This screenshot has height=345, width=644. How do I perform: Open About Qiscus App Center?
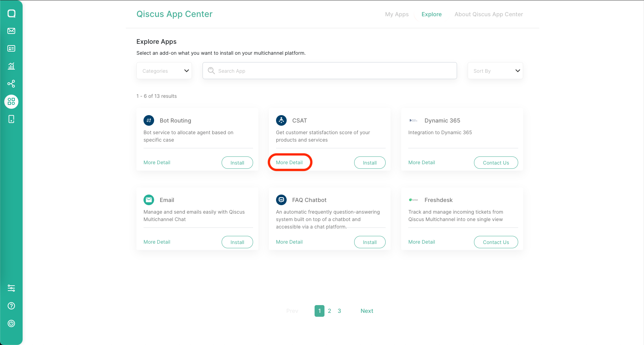coord(488,14)
